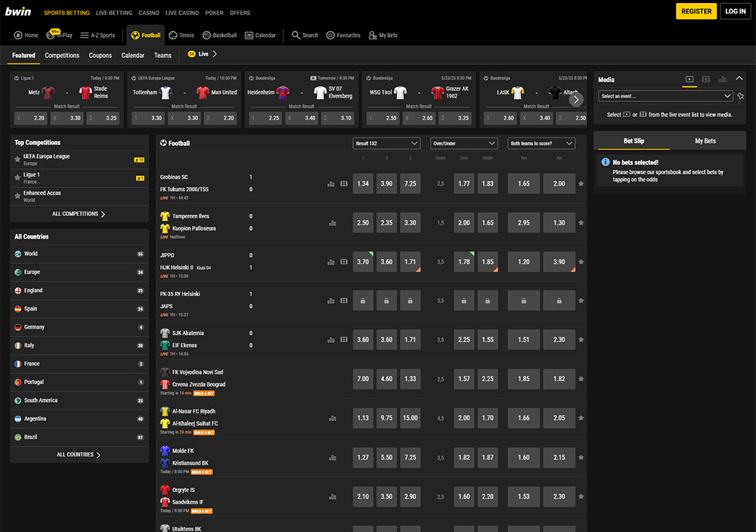756x532 pixels.
Task: Switch Media panel to video view icon
Action: pos(689,79)
